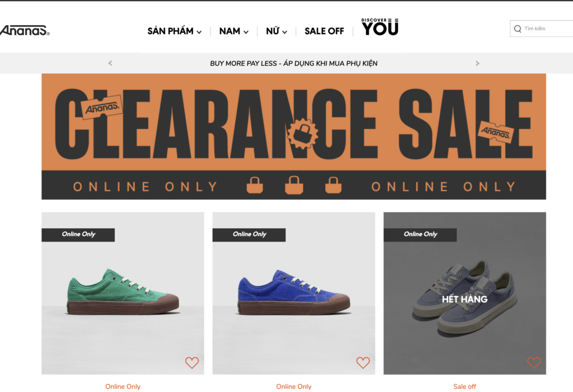The height and width of the screenshot is (392, 573).
Task: Open the Discover YOU logo link
Action: tap(380, 27)
